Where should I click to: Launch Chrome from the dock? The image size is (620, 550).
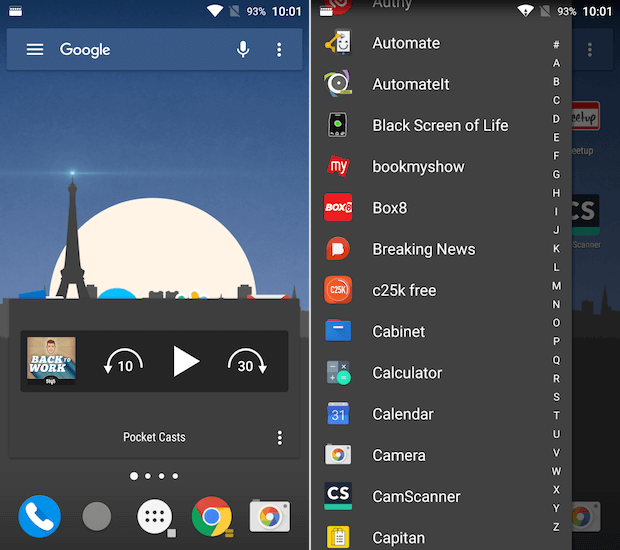[212, 516]
